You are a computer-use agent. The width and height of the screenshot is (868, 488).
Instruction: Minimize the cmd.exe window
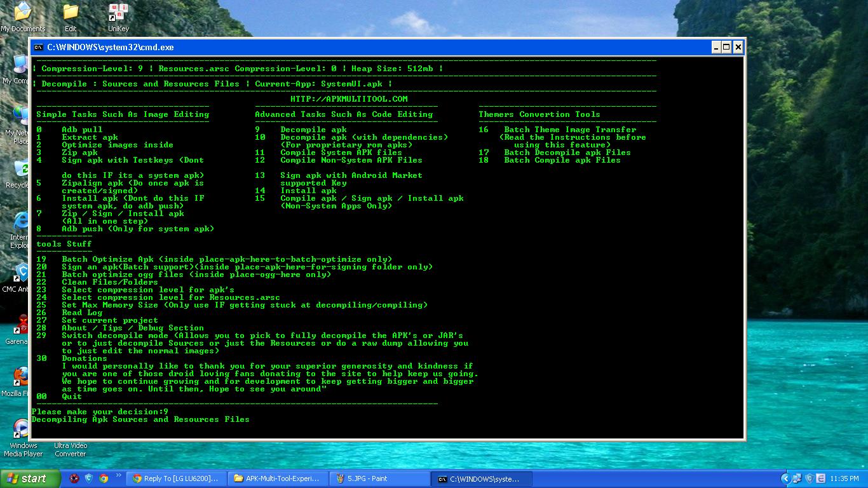715,47
